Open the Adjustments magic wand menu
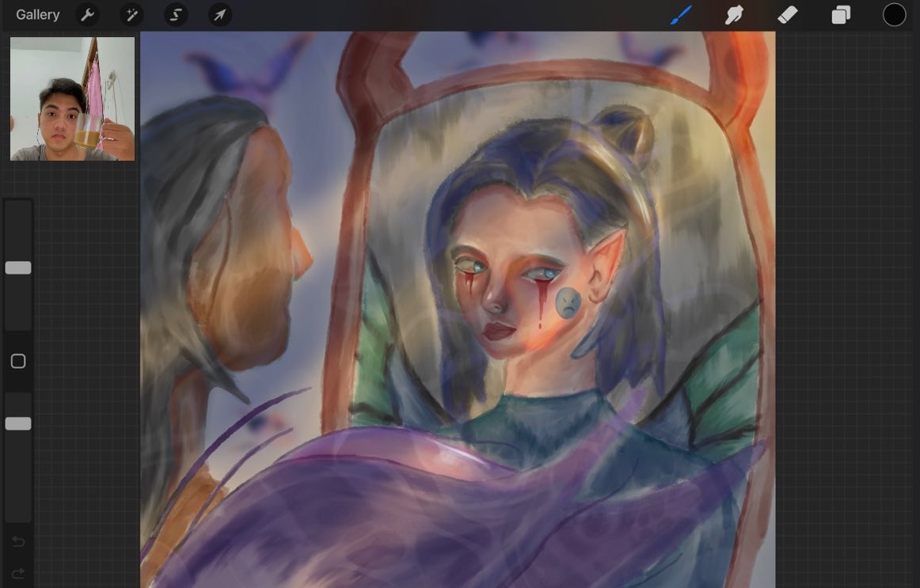920x588 pixels. pos(131,15)
